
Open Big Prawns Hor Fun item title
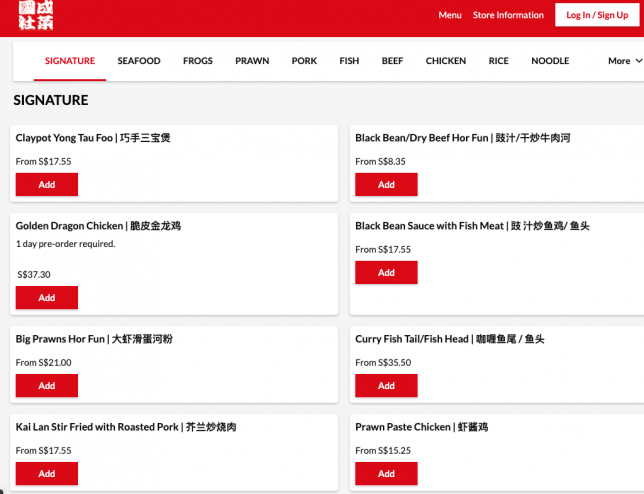[x=94, y=339]
